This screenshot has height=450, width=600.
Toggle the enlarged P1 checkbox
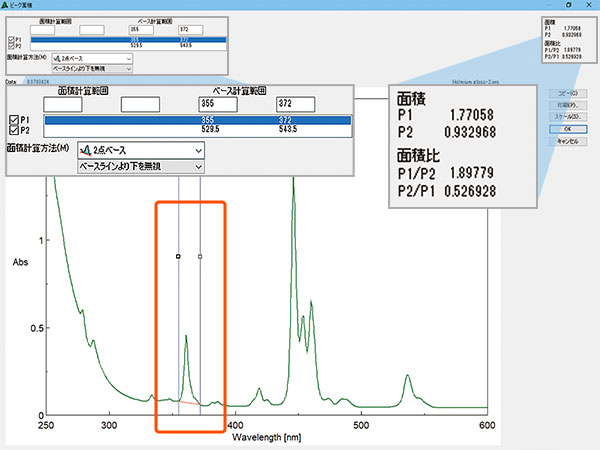coord(14,120)
